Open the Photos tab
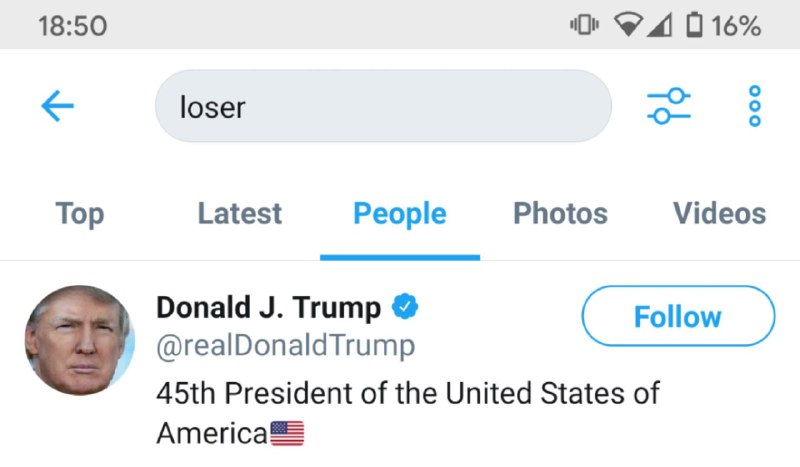Screen dimensions: 800x467 point(560,213)
